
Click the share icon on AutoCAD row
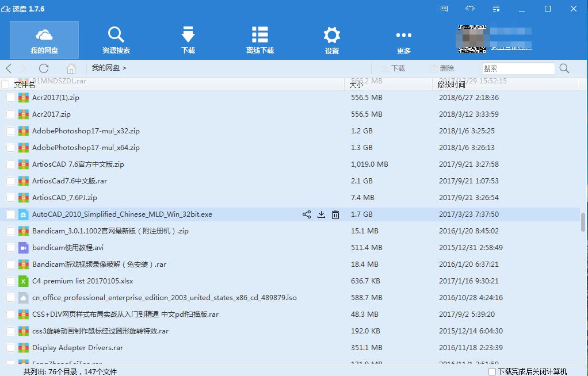(306, 214)
